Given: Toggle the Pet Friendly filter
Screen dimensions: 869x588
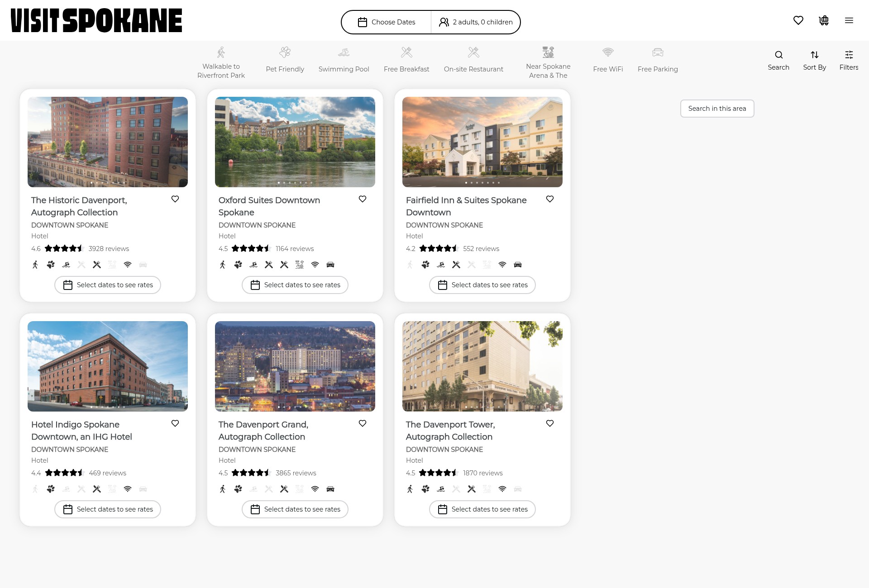Looking at the screenshot, I should pyautogui.click(x=285, y=60).
